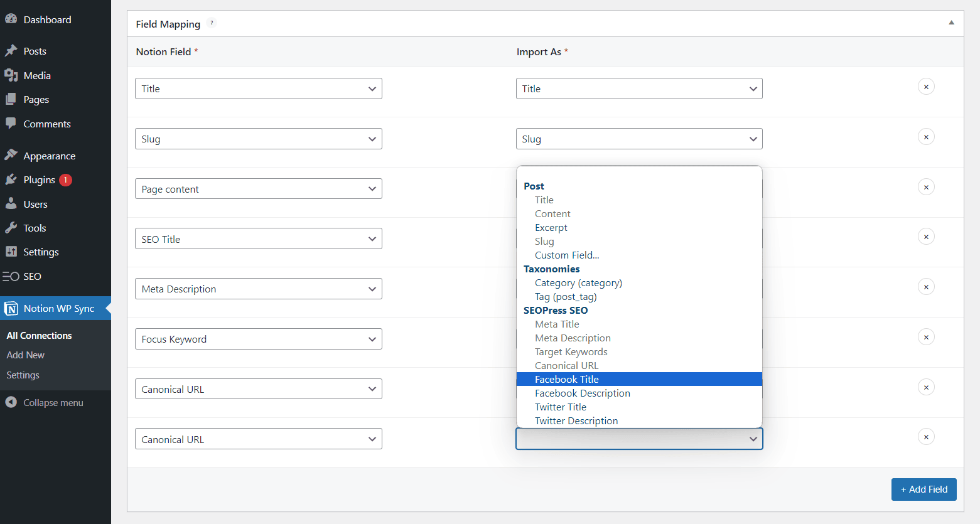Select Content under Post group
This screenshot has width=980, height=524.
639,213
